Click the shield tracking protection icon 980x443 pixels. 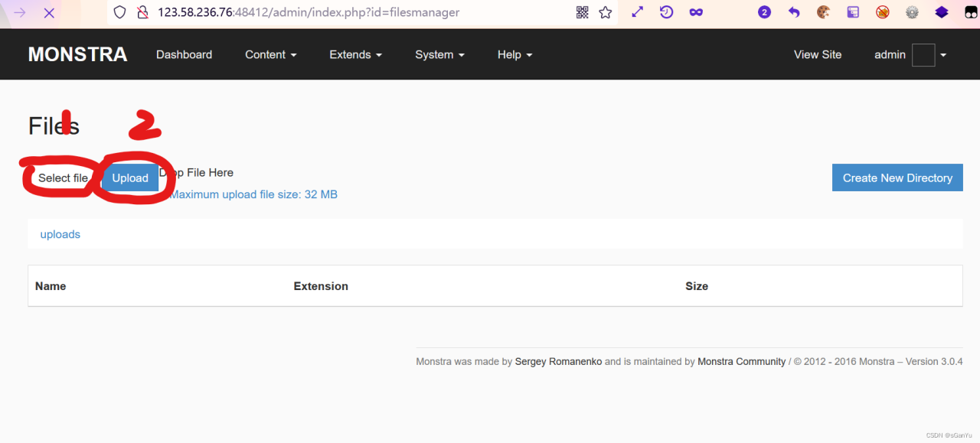pyautogui.click(x=119, y=12)
